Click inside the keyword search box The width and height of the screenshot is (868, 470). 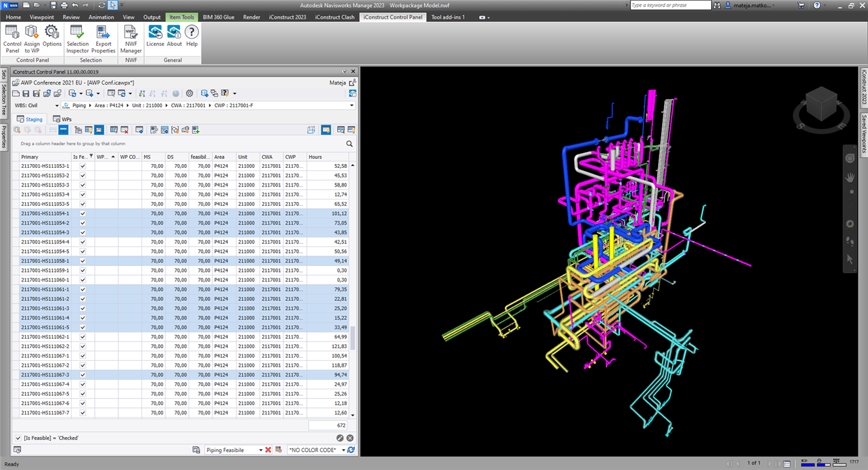[670, 5]
